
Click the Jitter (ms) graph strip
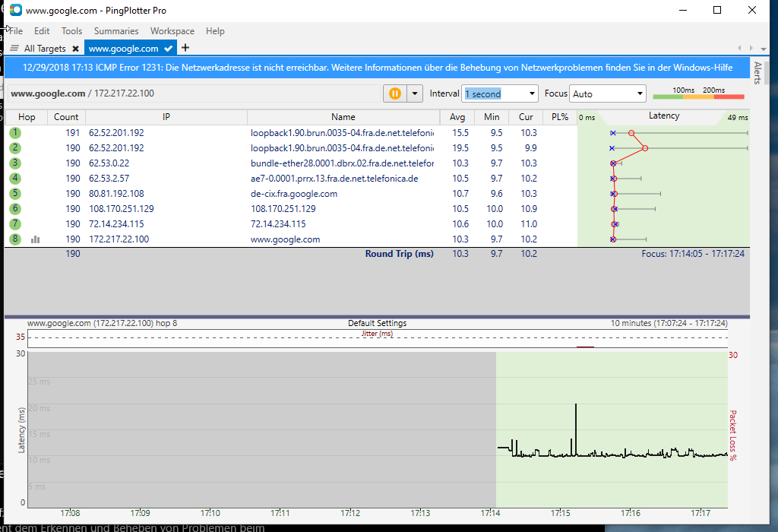(x=378, y=338)
